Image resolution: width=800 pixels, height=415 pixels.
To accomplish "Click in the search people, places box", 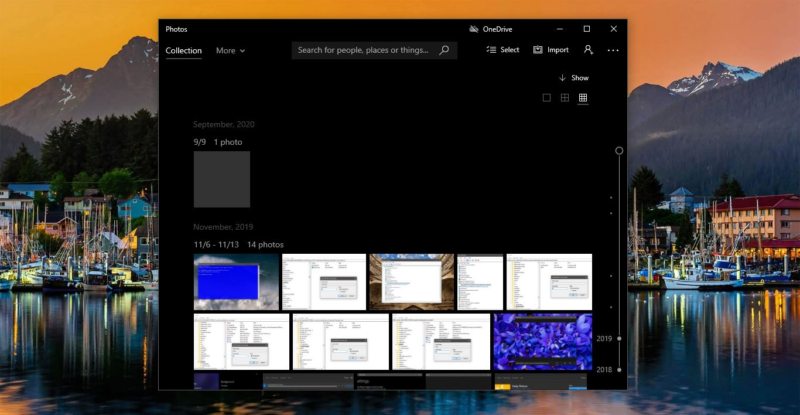I will [x=365, y=50].
